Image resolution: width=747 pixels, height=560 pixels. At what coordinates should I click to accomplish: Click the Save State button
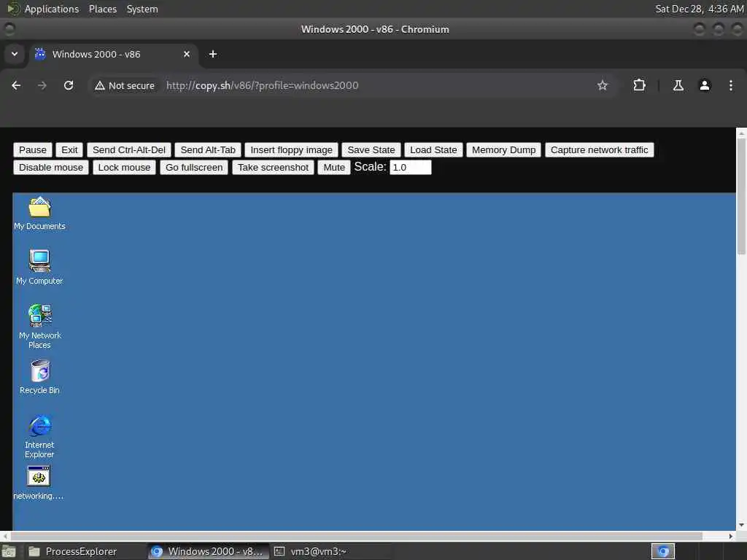pos(371,150)
